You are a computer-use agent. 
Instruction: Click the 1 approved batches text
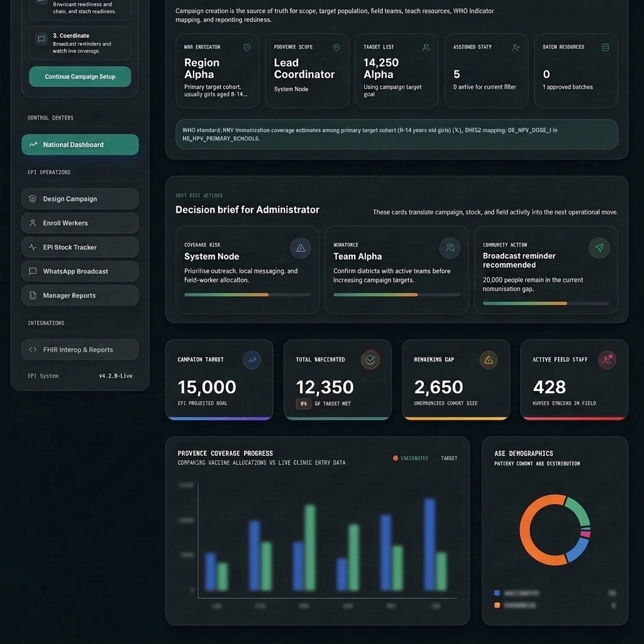click(x=568, y=87)
